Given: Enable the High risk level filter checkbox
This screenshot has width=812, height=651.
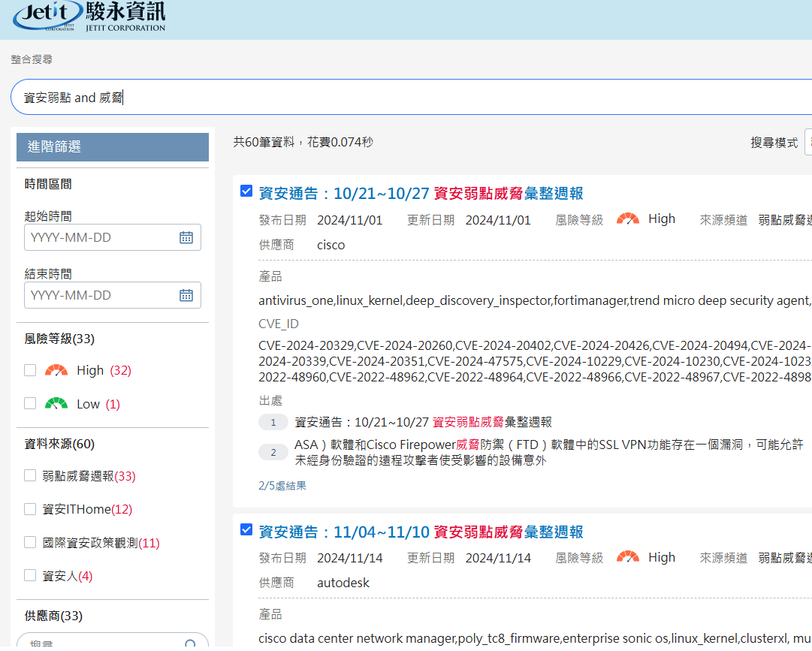Looking at the screenshot, I should [30, 370].
